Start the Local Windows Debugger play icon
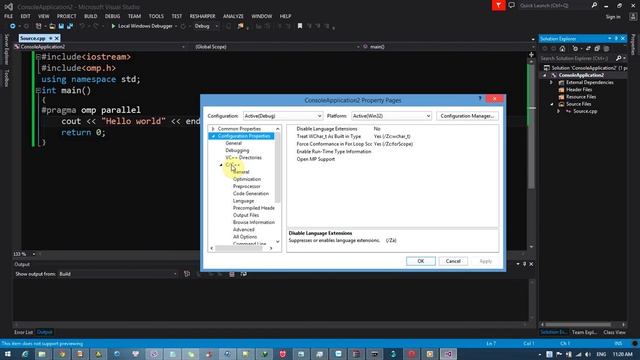 (x=113, y=26)
